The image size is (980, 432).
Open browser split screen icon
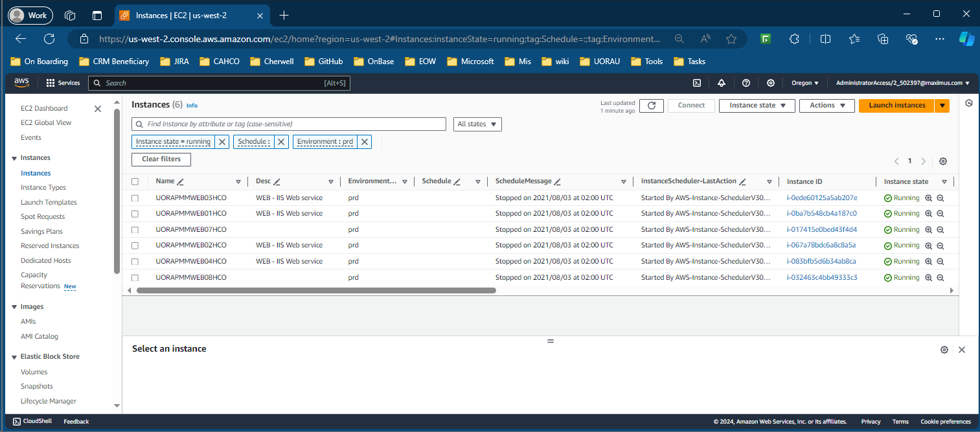[x=825, y=39]
